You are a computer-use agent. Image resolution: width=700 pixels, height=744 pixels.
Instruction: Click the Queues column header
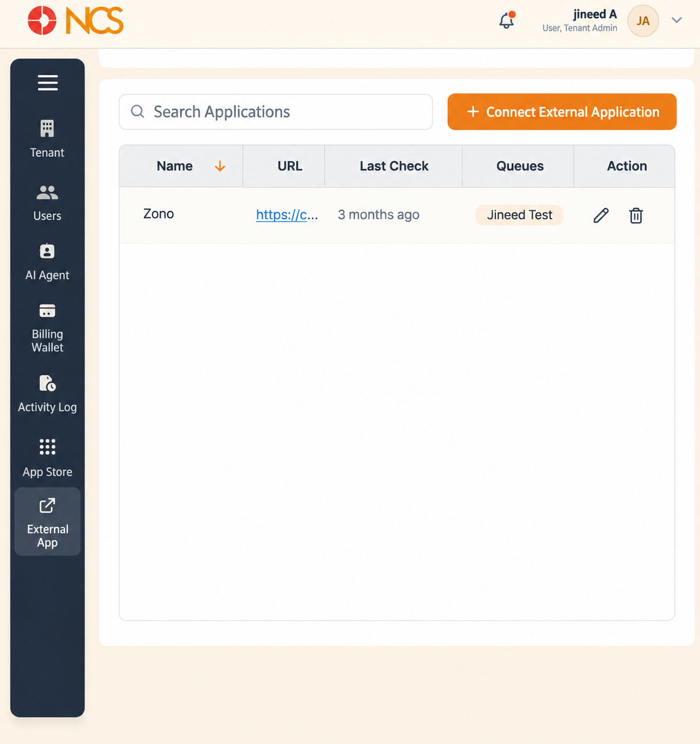(x=518, y=166)
